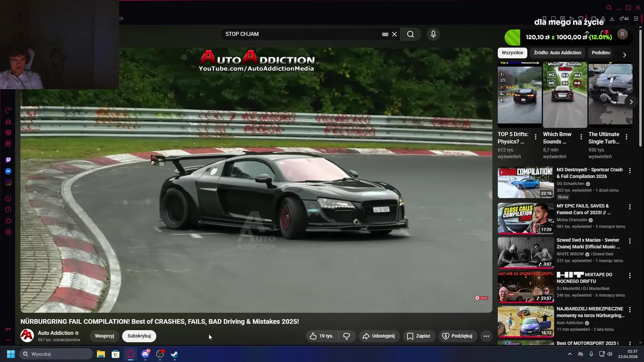Open sidebar settings gear icon
Screen dimensions: 644x362
(8, 232)
